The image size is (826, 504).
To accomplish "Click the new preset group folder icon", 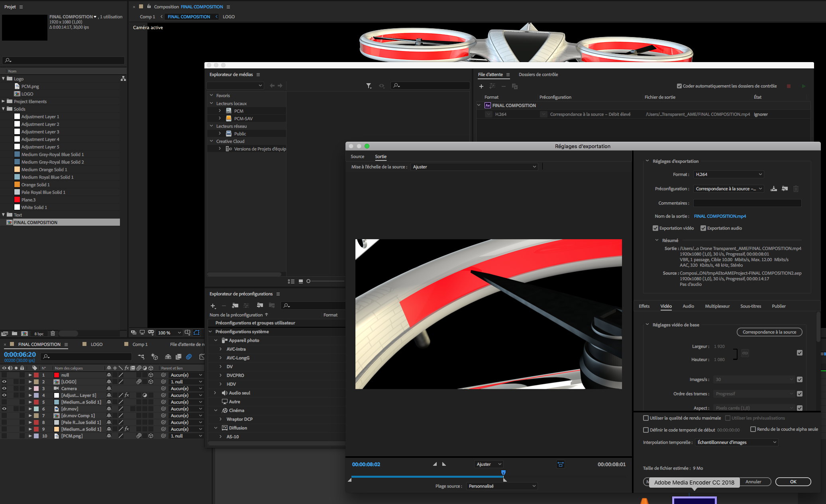I will (x=235, y=305).
